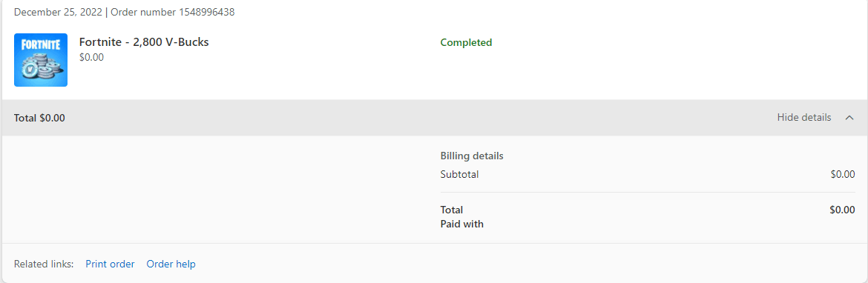Click the Hide details text

point(803,117)
